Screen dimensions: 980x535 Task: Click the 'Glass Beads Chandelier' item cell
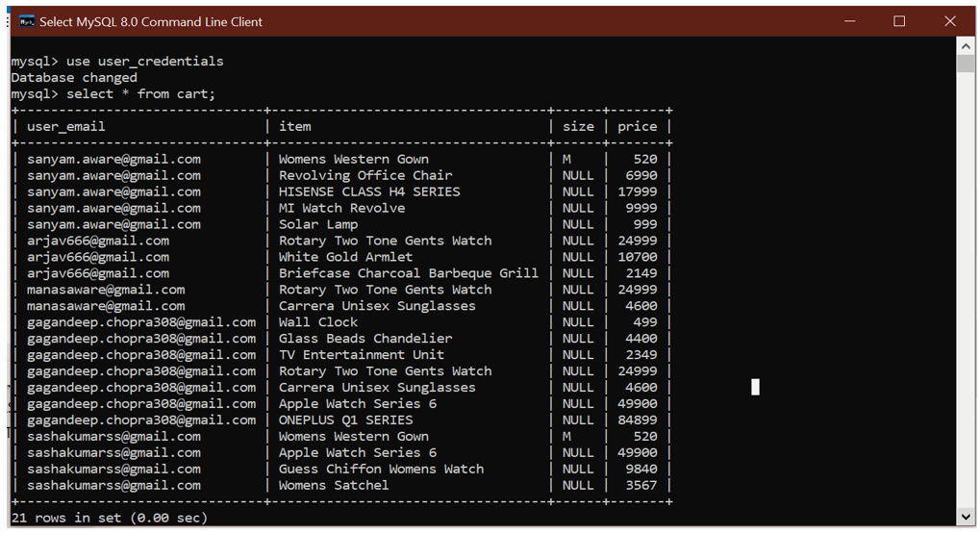(x=365, y=338)
